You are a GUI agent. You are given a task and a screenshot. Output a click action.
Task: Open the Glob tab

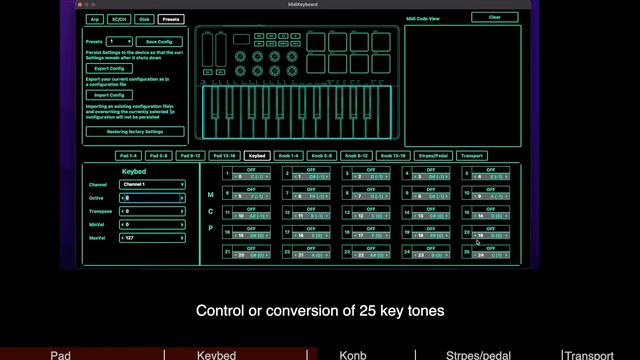[x=144, y=19]
